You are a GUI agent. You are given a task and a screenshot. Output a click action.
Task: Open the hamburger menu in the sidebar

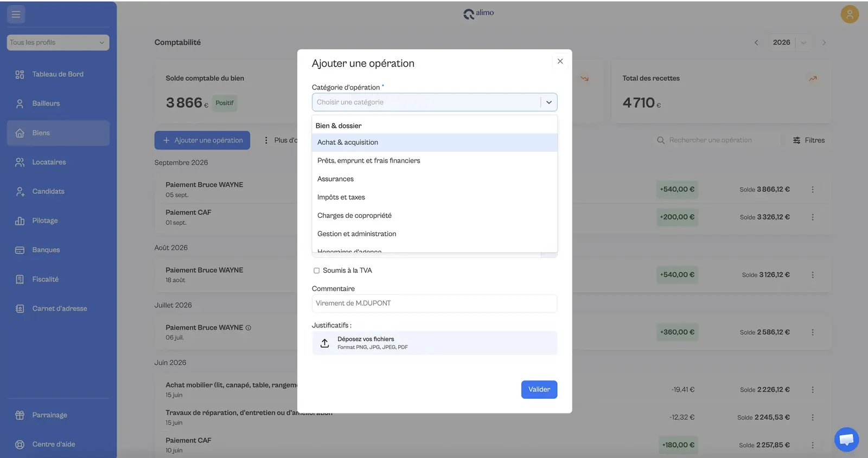tap(16, 14)
